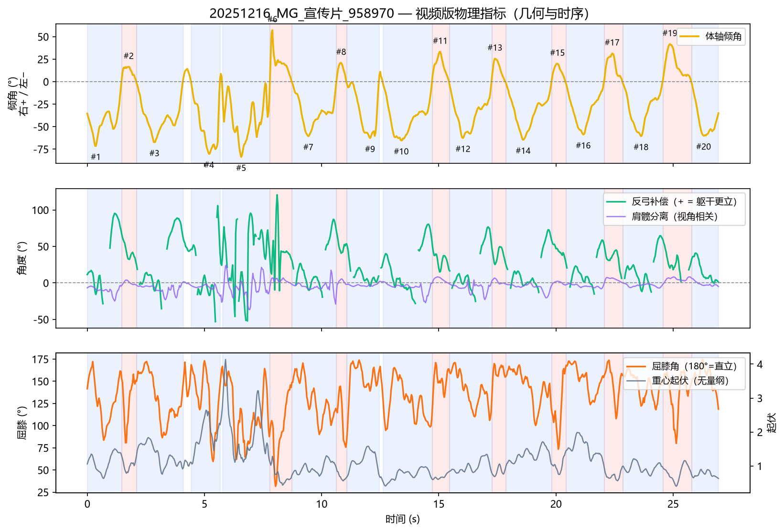Select the 屈膝角（180°=直立）legend label
784x532 pixels.
pyautogui.click(x=694, y=366)
